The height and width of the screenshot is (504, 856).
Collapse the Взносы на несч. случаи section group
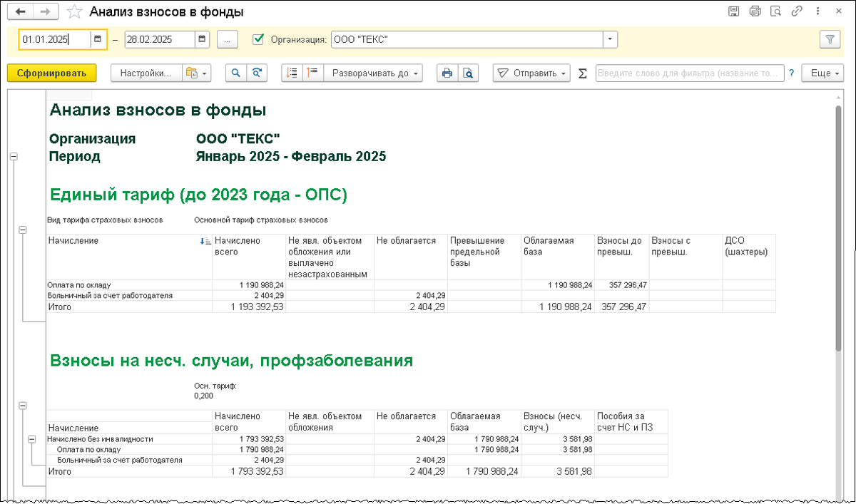[x=22, y=406]
